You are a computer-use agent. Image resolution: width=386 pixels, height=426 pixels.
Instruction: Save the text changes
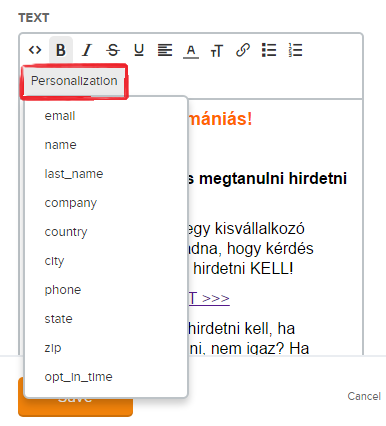click(x=75, y=407)
